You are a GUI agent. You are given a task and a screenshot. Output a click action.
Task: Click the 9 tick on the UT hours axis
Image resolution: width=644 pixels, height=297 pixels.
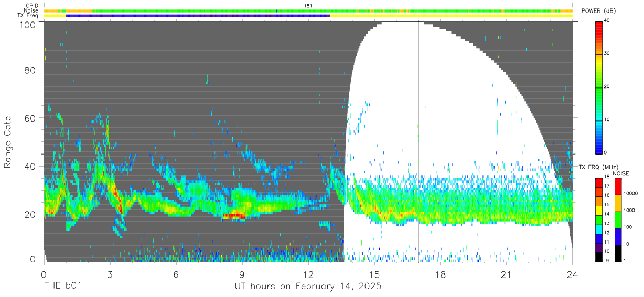coord(242,274)
